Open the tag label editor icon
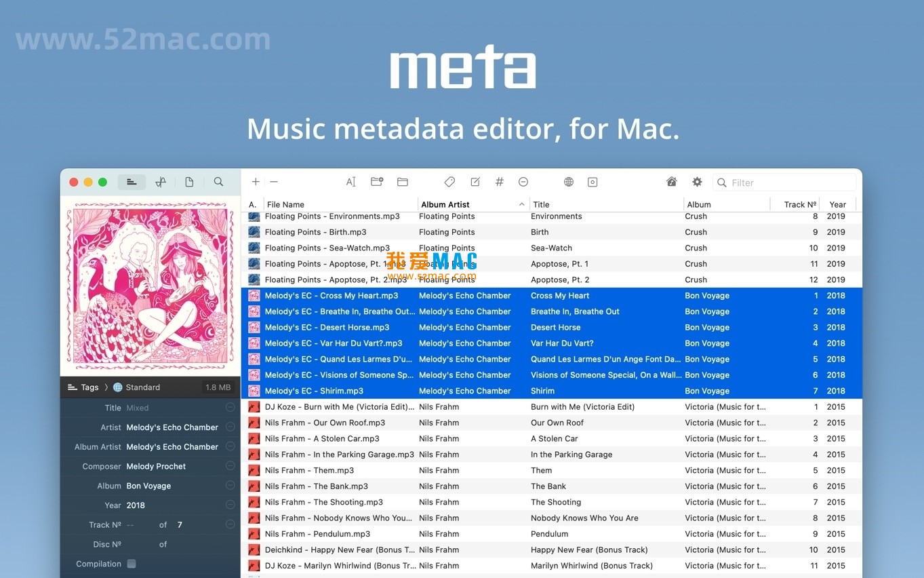 (449, 182)
